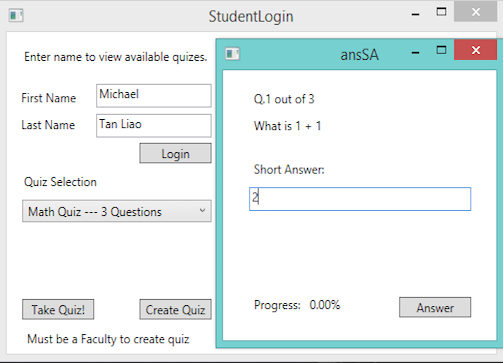The height and width of the screenshot is (363, 503).
Task: Close the ansSA window
Action: click(x=476, y=50)
